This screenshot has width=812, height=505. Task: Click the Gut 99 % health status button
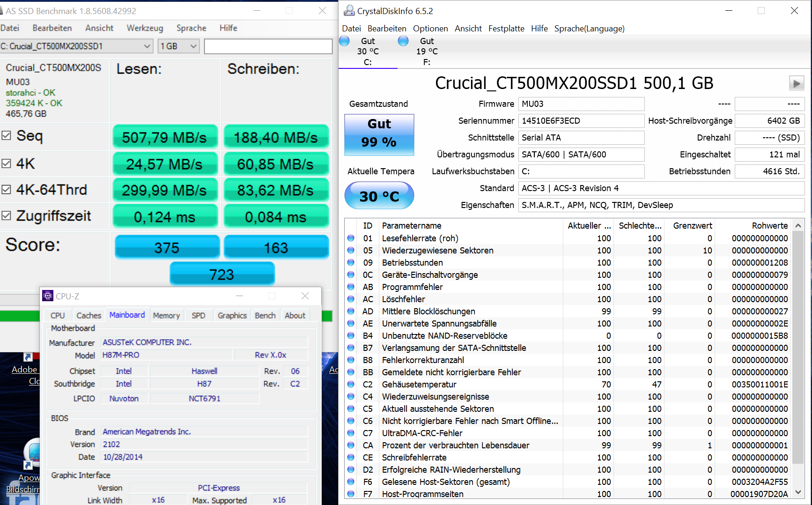(379, 135)
